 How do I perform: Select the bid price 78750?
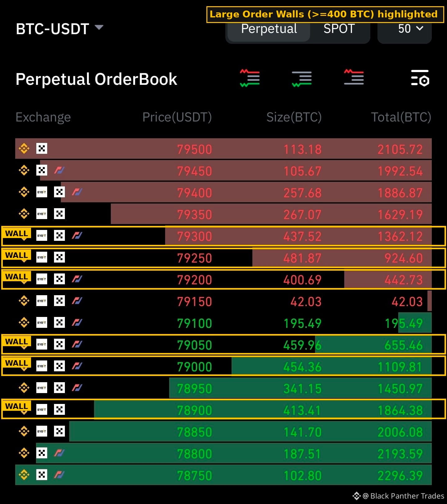[x=195, y=476]
